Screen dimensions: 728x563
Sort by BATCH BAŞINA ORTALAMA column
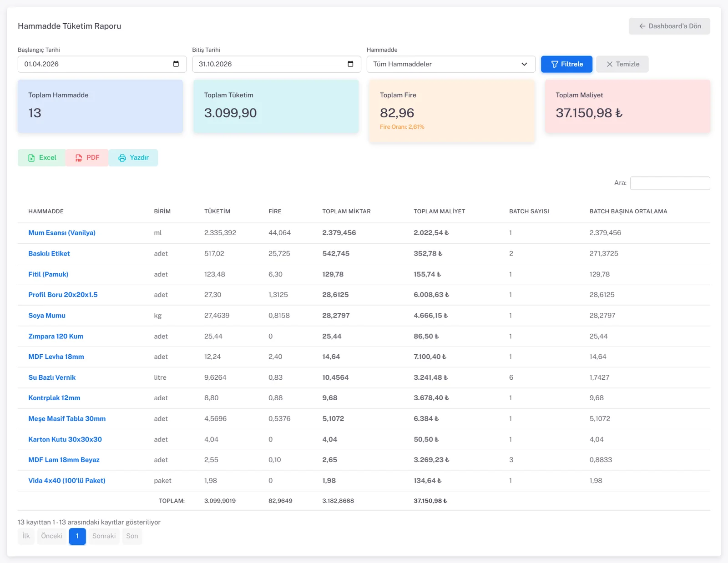point(628,211)
